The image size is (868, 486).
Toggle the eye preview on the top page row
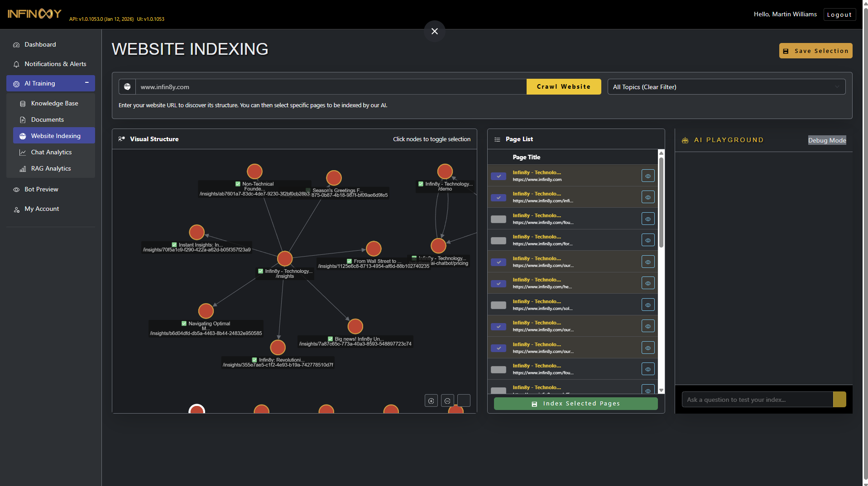coord(647,176)
